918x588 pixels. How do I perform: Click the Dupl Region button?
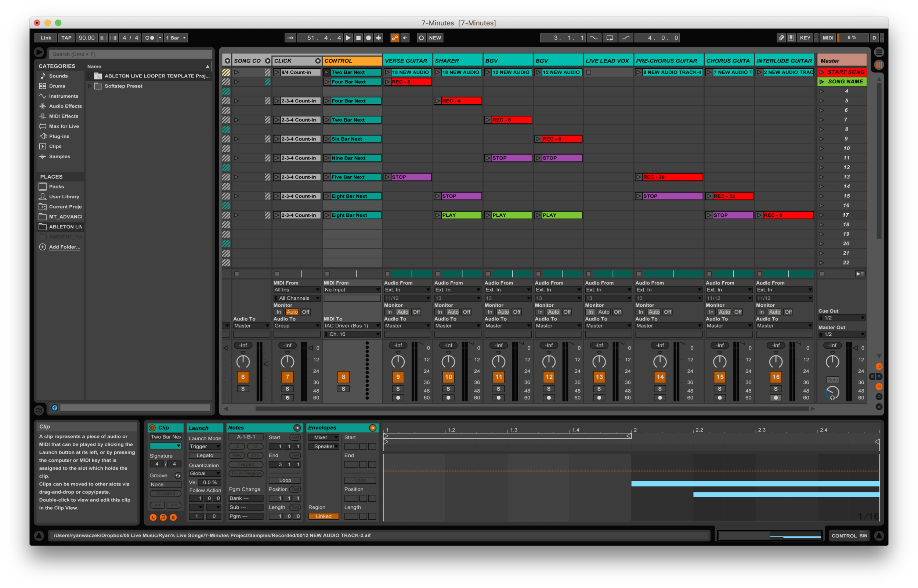[x=246, y=473]
